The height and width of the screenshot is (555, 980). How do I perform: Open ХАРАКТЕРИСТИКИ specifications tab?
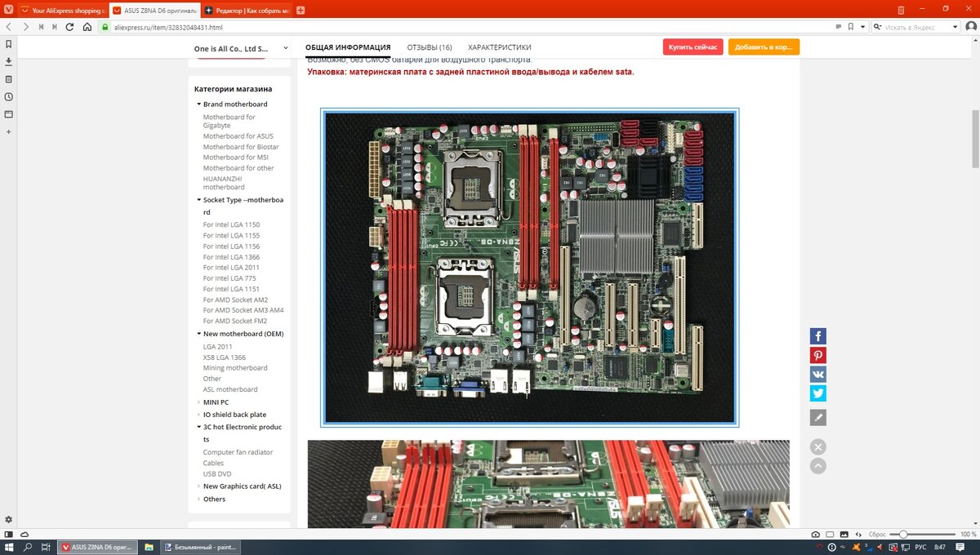coord(500,47)
